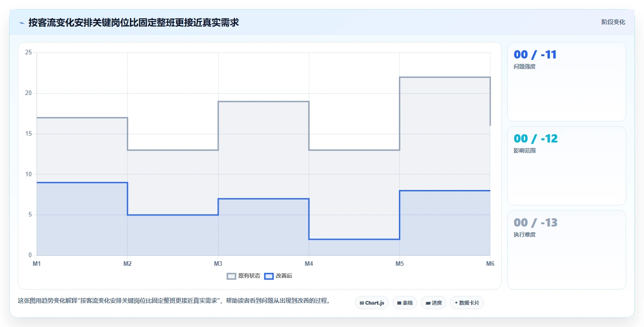Click the gray 原有状态 legend swatch
644x327 pixels.
click(231, 276)
